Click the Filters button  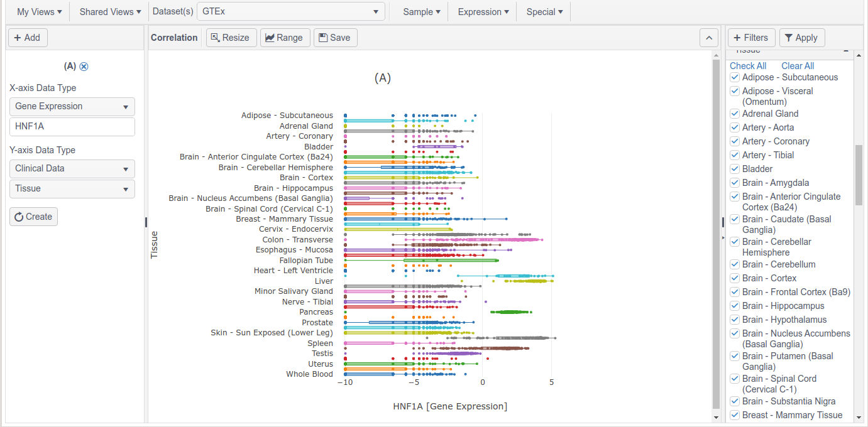752,38
